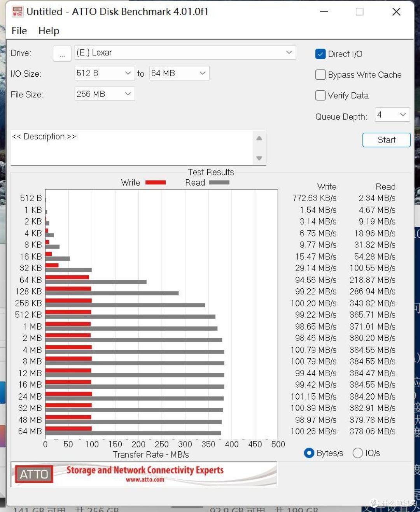Click the gray Read legend swatch

219,182
